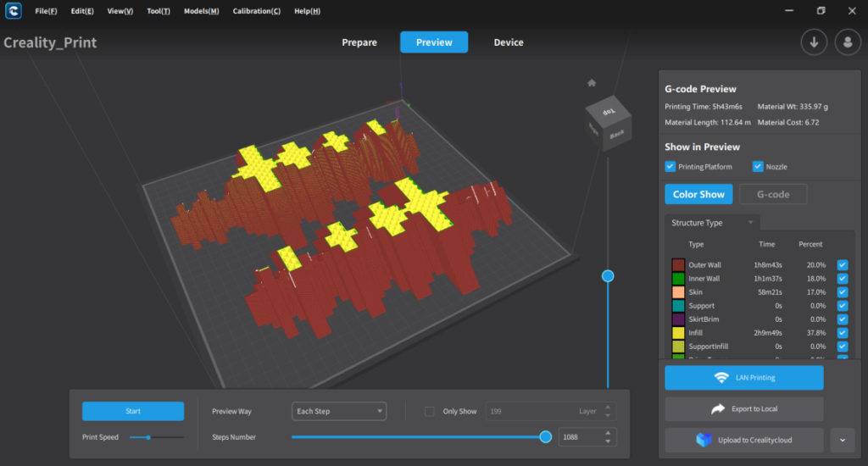Click the Inner Wall green color swatch
This screenshot has width=868, height=466.
(x=678, y=279)
